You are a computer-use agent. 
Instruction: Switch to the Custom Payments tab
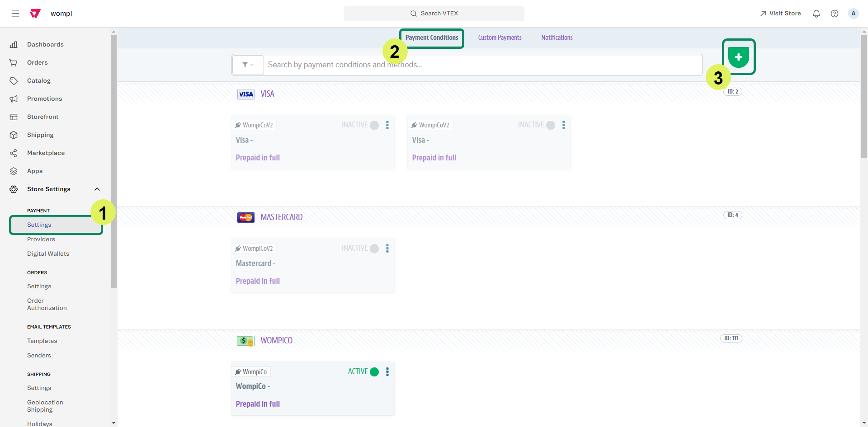500,38
